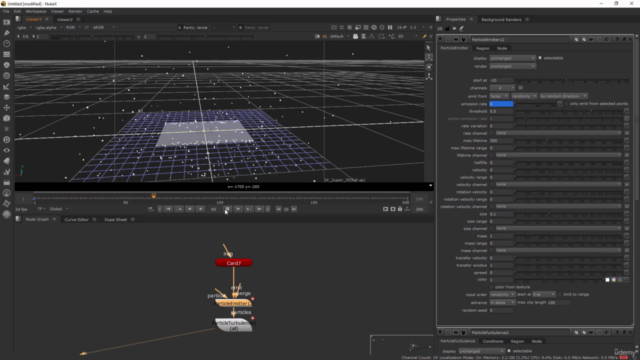Open the Color nodes icon in left toolbar
The height and width of the screenshot is (360, 640).
pyautogui.click(x=7, y=65)
